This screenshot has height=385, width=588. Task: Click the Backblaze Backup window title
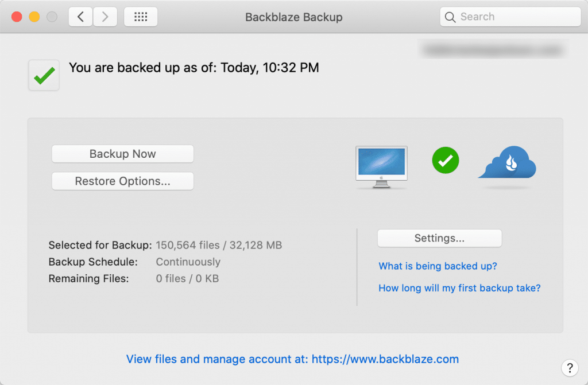point(293,17)
